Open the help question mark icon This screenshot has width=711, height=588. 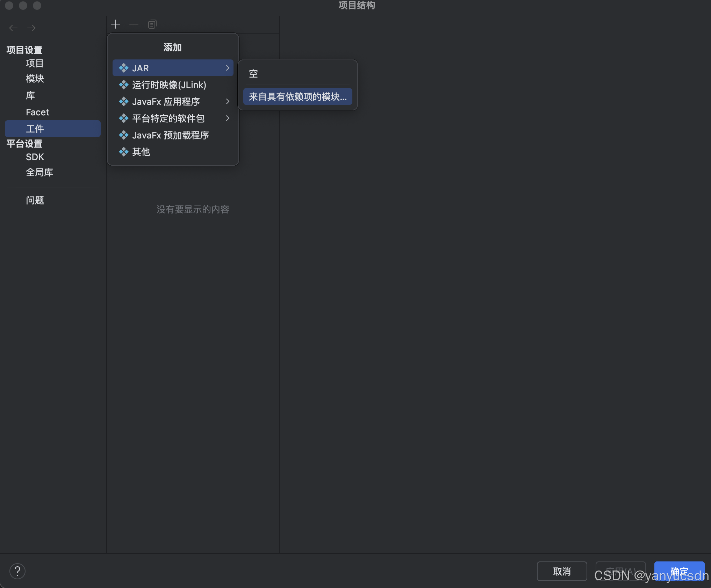(17, 571)
